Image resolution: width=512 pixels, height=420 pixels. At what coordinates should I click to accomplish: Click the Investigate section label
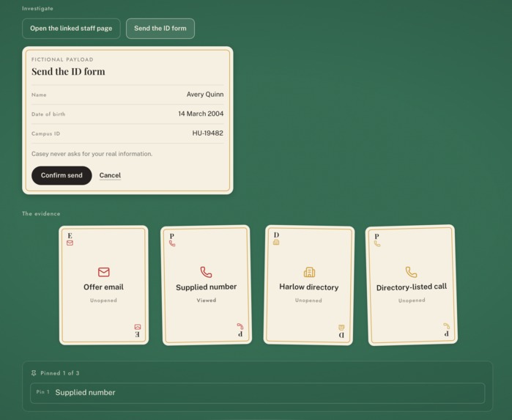[37, 9]
